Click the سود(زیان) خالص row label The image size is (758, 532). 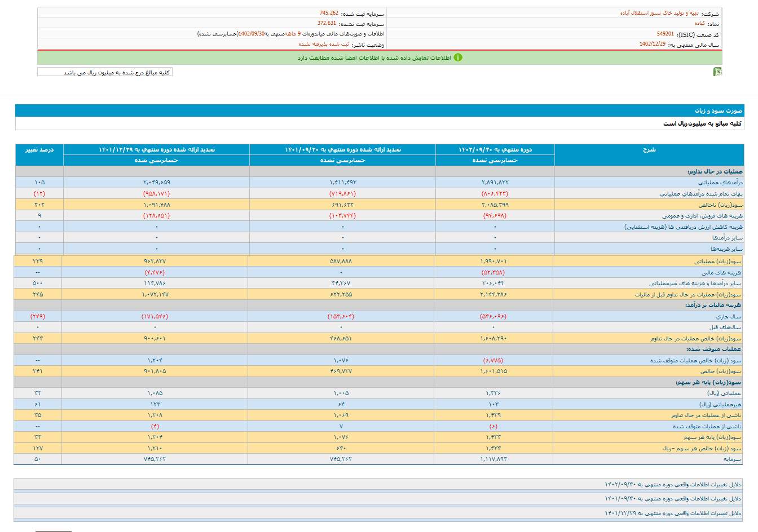[721, 371]
